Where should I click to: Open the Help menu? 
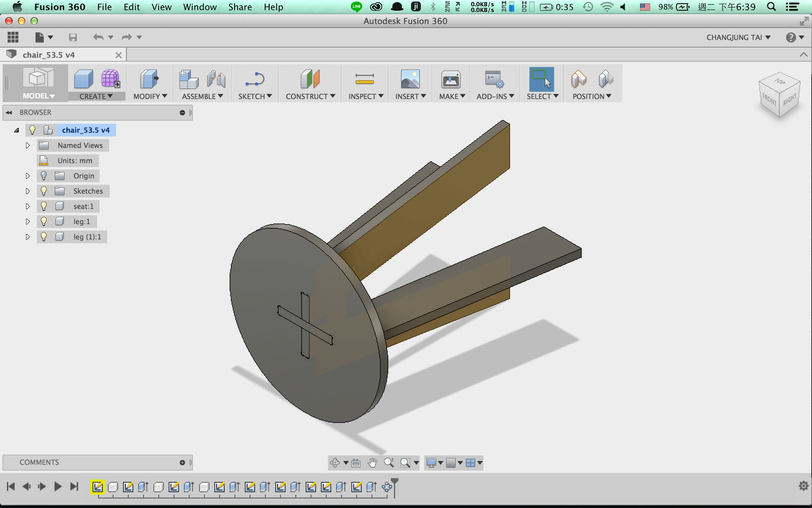click(x=273, y=7)
